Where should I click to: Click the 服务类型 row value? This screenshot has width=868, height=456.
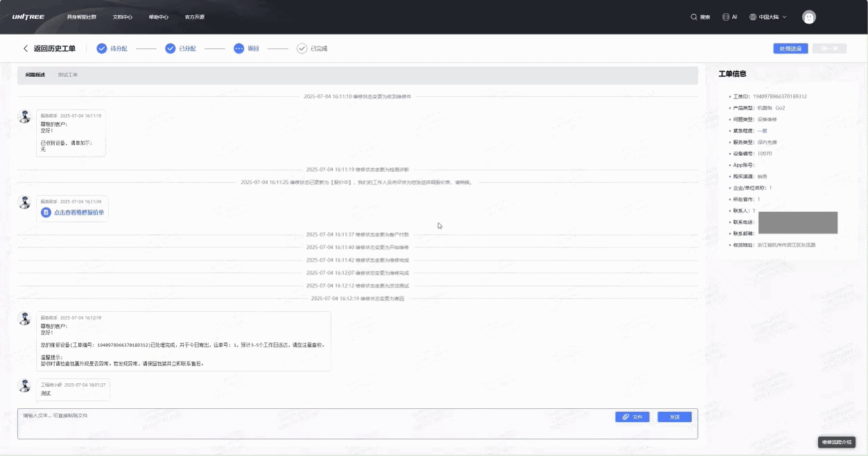click(767, 142)
